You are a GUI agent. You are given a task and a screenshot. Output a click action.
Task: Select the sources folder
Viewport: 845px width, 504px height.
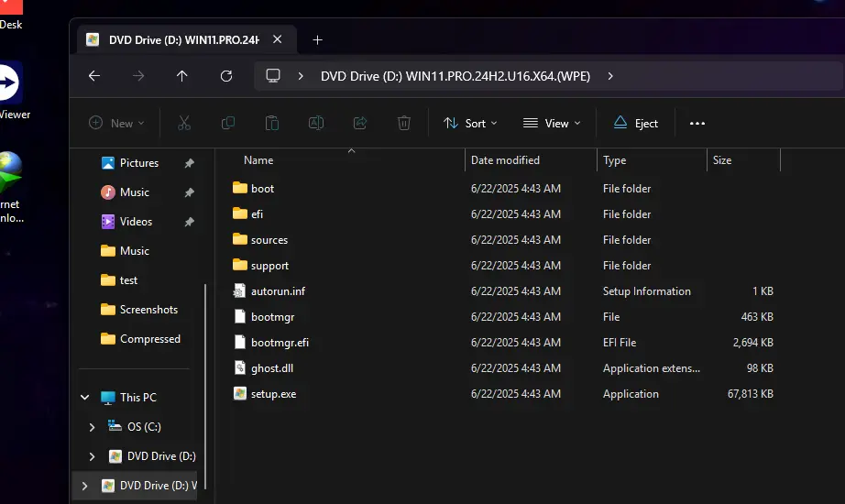pyautogui.click(x=269, y=240)
